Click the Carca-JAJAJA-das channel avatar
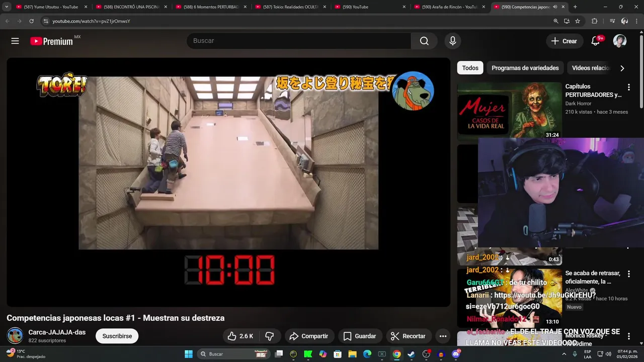 coord(15,336)
